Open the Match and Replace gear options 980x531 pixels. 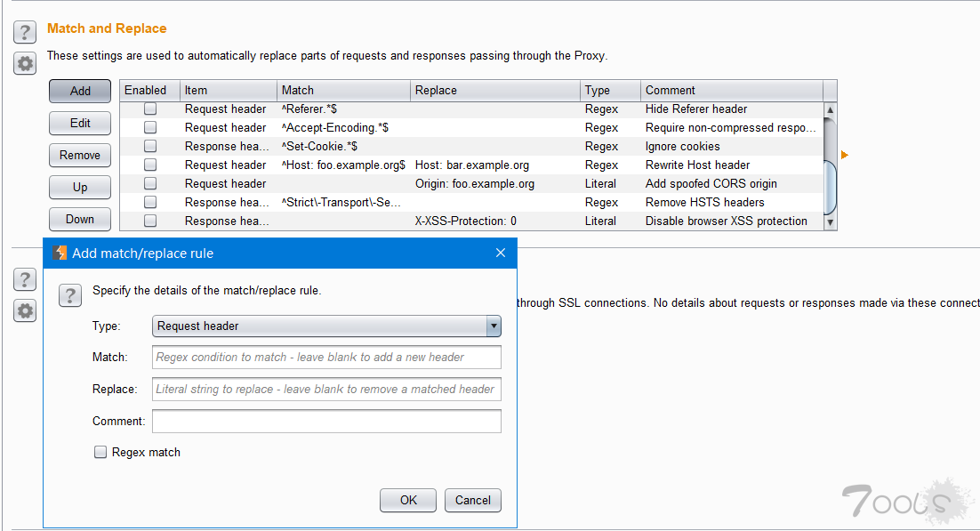pyautogui.click(x=25, y=63)
